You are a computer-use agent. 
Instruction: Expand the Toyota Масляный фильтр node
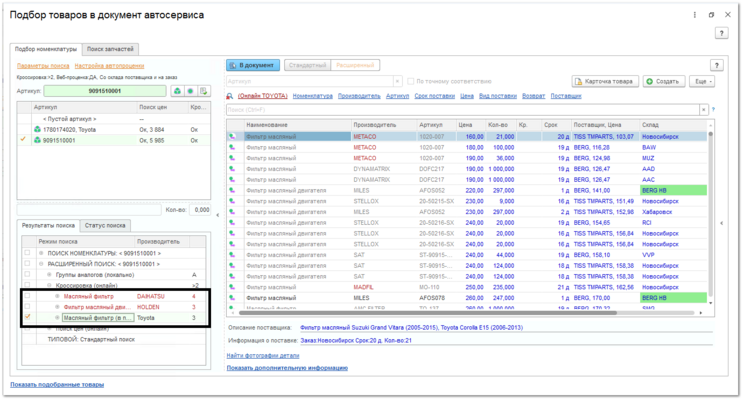click(57, 318)
